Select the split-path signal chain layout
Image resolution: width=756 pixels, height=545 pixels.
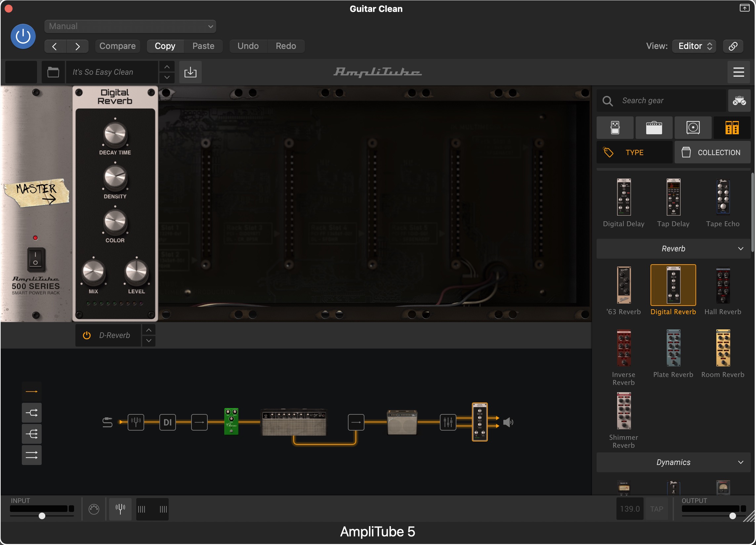(32, 413)
